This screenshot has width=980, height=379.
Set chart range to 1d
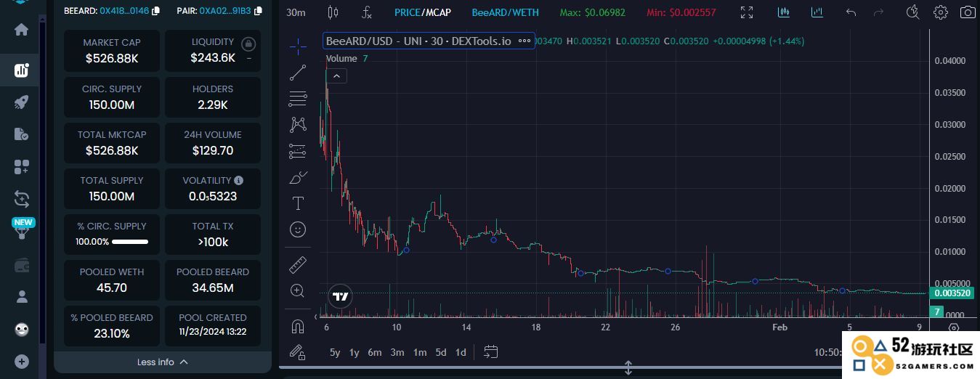click(x=461, y=352)
